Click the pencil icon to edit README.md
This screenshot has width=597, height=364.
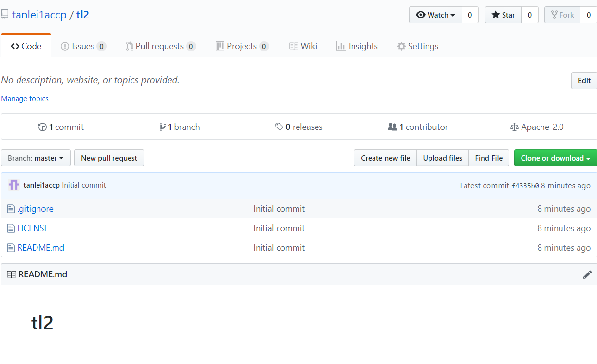click(x=587, y=274)
